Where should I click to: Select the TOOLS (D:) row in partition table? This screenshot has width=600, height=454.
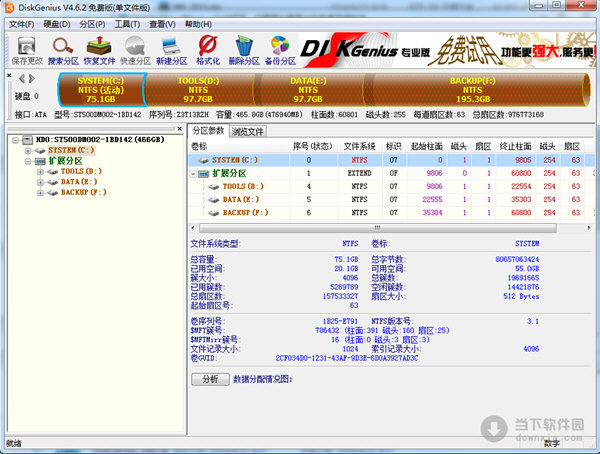click(392, 186)
